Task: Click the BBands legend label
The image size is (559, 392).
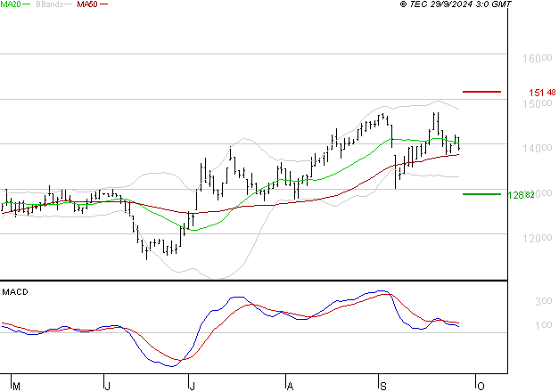Action: 50,4
